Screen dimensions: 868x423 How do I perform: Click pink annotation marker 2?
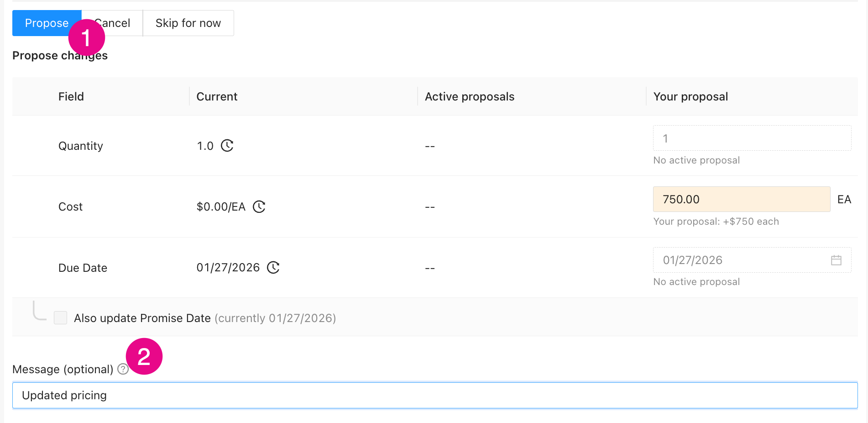[144, 356]
